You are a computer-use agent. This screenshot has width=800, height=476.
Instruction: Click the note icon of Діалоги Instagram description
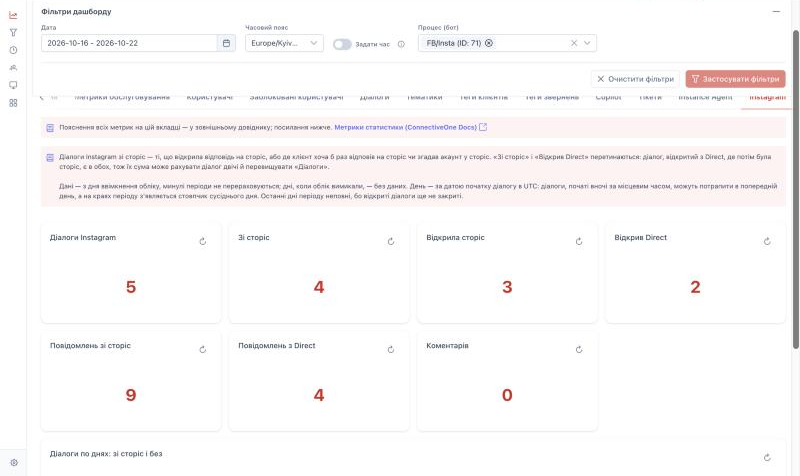coord(50,158)
